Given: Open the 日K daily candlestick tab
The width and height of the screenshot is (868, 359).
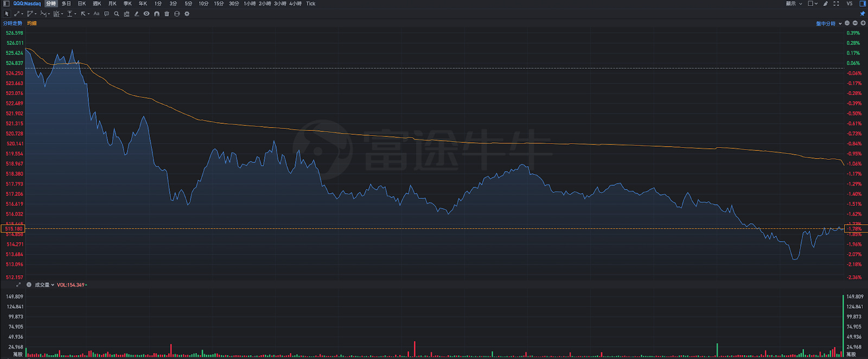Looking at the screenshot, I should tap(82, 3).
